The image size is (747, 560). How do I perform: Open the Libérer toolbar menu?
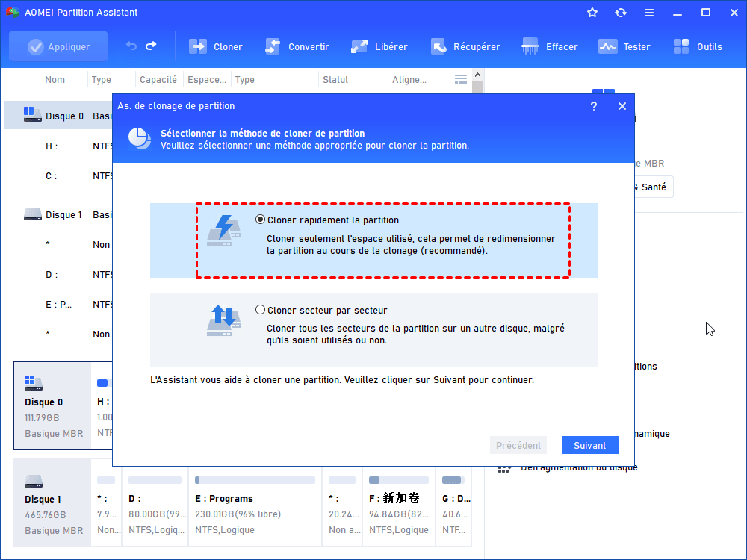coord(379,46)
